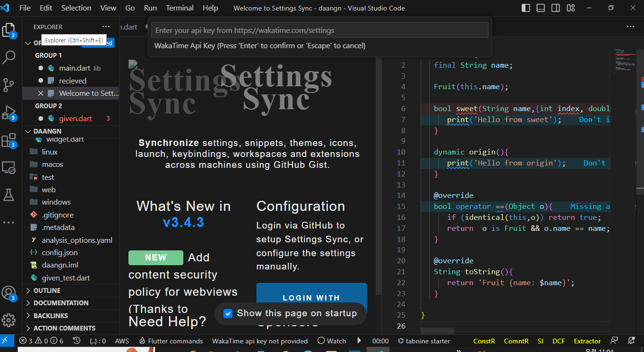Click inside the WakaTime API key field
Viewport: 644px width, 352px height.
(320, 30)
